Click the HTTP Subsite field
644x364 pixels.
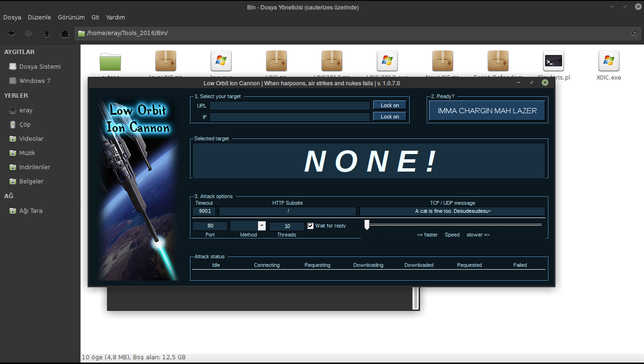click(x=287, y=211)
